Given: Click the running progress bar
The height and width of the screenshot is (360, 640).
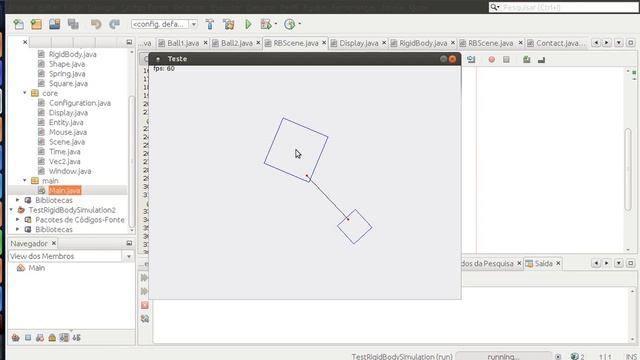Looking at the screenshot, I should pyautogui.click(x=504, y=356).
